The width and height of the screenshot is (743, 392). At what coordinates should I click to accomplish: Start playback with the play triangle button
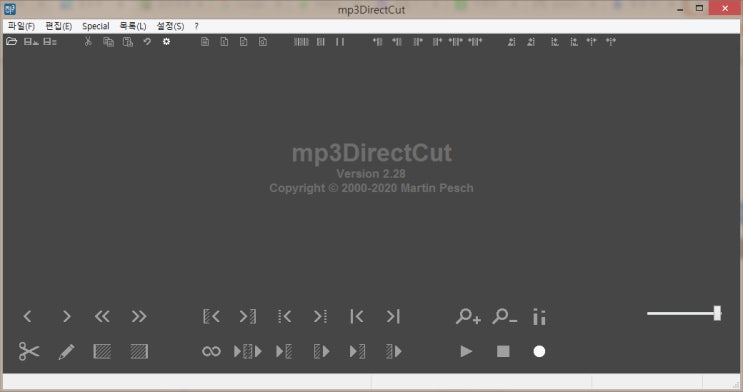(x=466, y=351)
